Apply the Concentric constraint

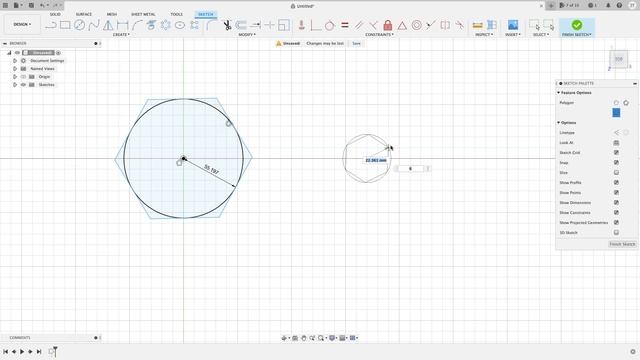[416, 25]
